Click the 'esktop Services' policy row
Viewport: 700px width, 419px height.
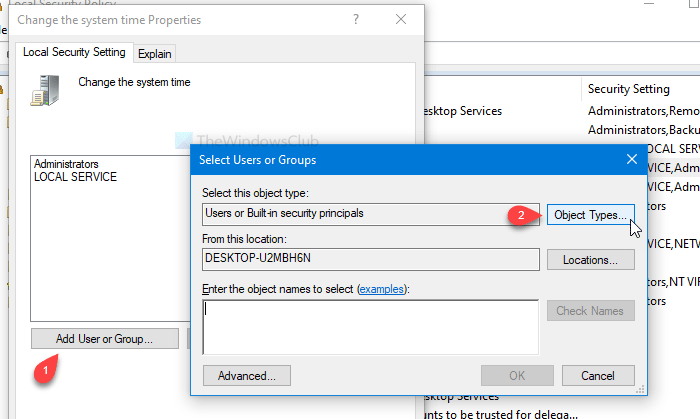click(x=463, y=111)
